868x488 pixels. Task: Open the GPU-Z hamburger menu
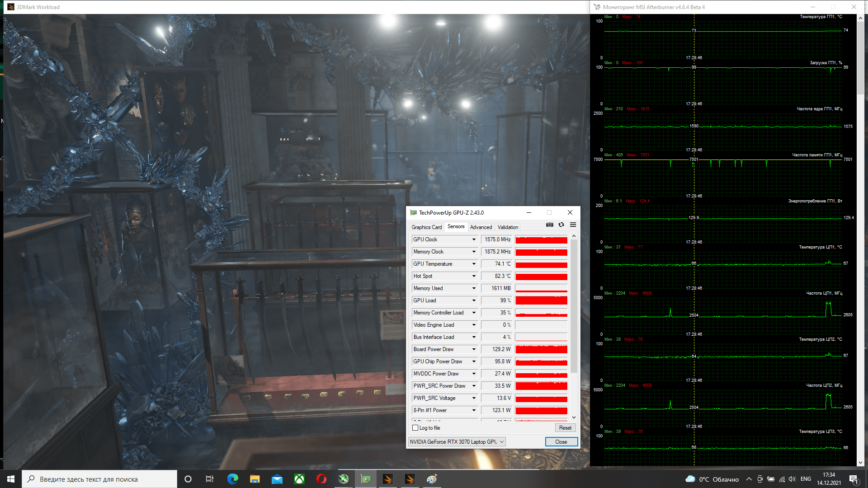point(573,225)
